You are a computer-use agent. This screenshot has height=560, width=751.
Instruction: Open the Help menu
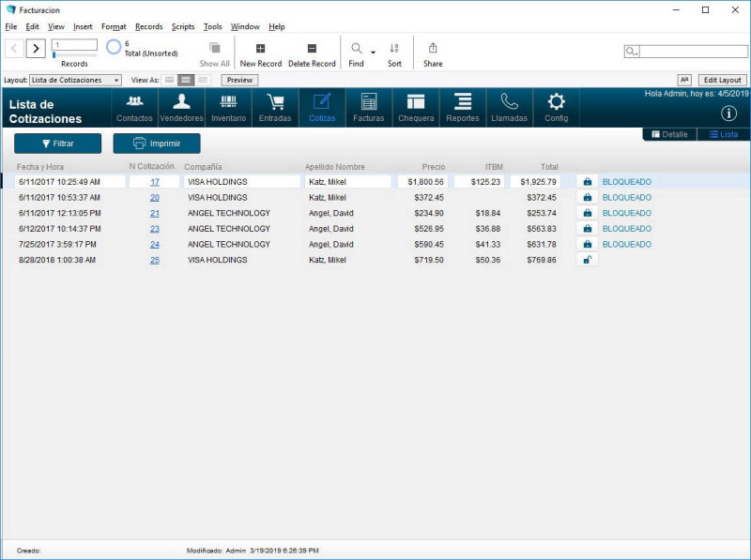[x=276, y=27]
